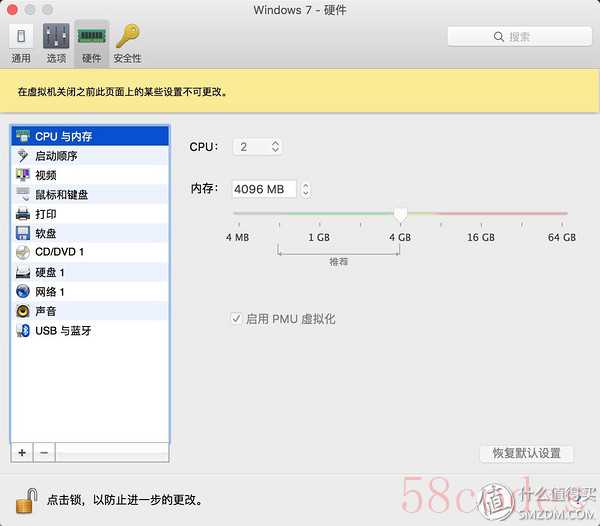Open 鼠标和键盘 settings in sidebar
Screen dimensions: 600x526
(x=61, y=194)
